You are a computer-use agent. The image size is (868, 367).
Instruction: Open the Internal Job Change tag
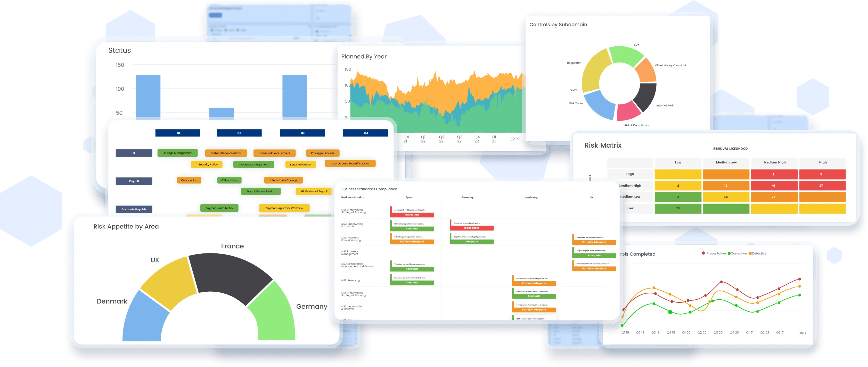coord(283,180)
